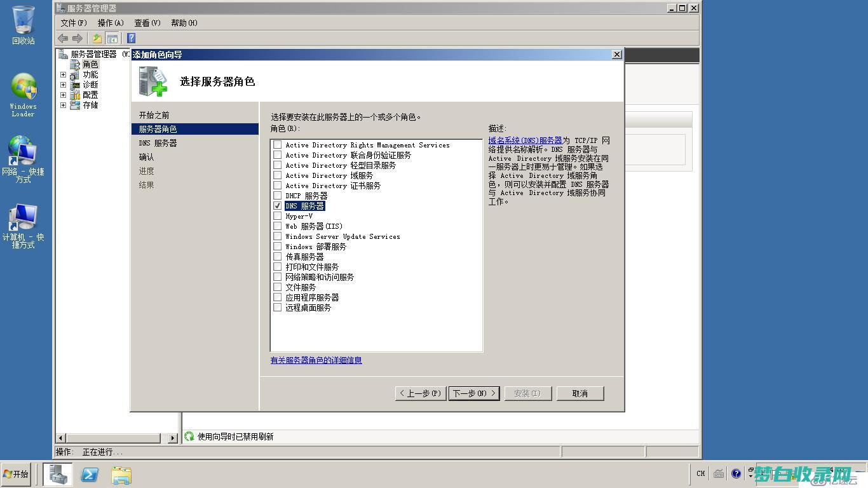Check the Hyper-V role
Viewport: 868px width, 488px height.
point(277,216)
